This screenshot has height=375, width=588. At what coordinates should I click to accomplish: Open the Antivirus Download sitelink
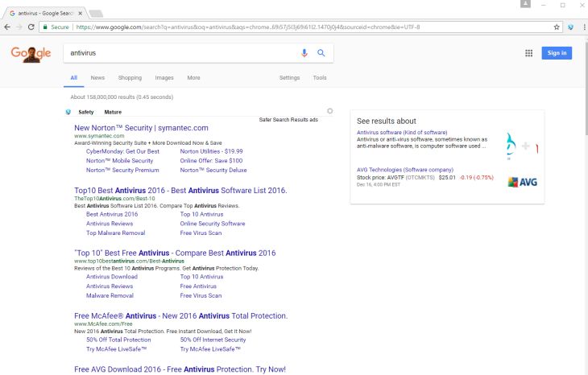tap(112, 277)
